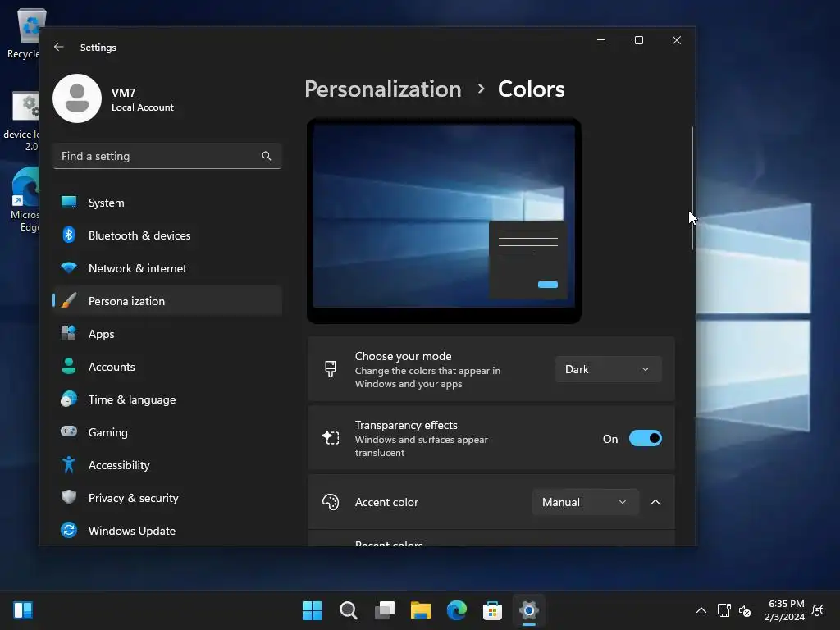
Task: Open the Accent color Manual dropdown
Action: pyautogui.click(x=586, y=502)
